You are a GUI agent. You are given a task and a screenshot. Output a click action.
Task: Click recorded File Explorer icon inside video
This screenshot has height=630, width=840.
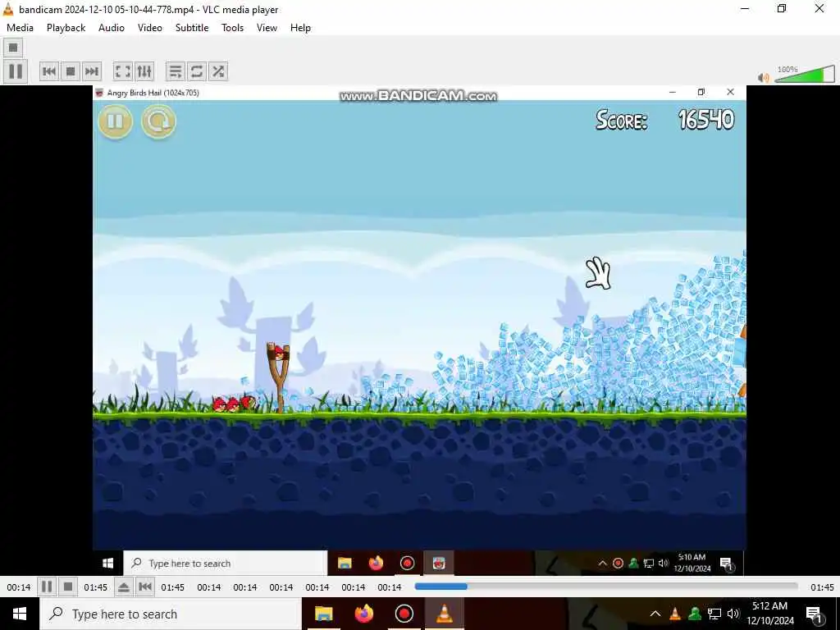point(345,563)
